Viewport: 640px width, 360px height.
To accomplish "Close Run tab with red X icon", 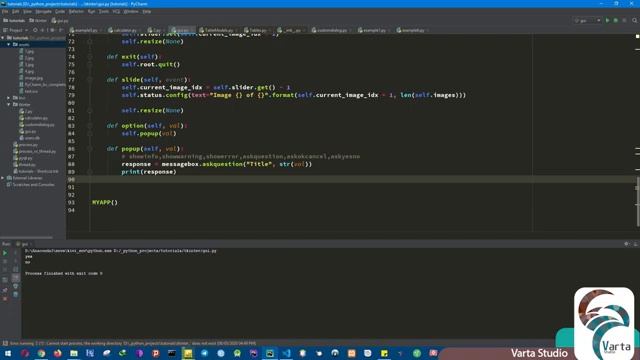I will click(5, 299).
